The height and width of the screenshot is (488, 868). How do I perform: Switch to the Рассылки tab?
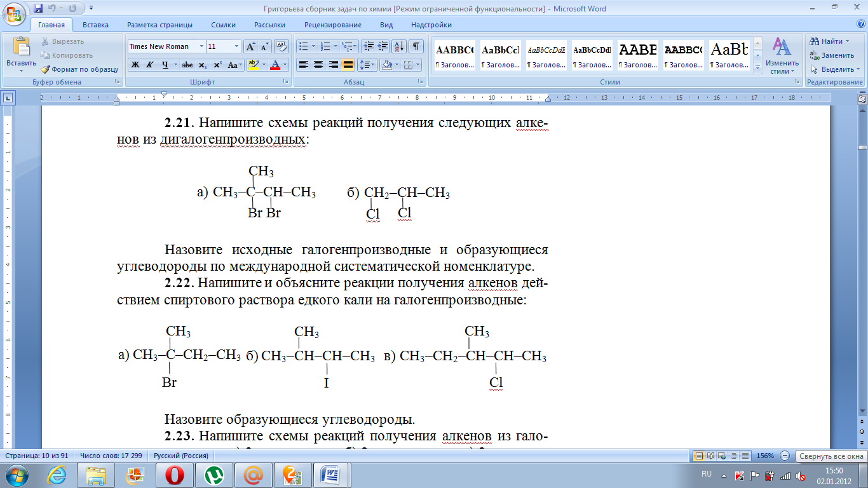coord(269,25)
